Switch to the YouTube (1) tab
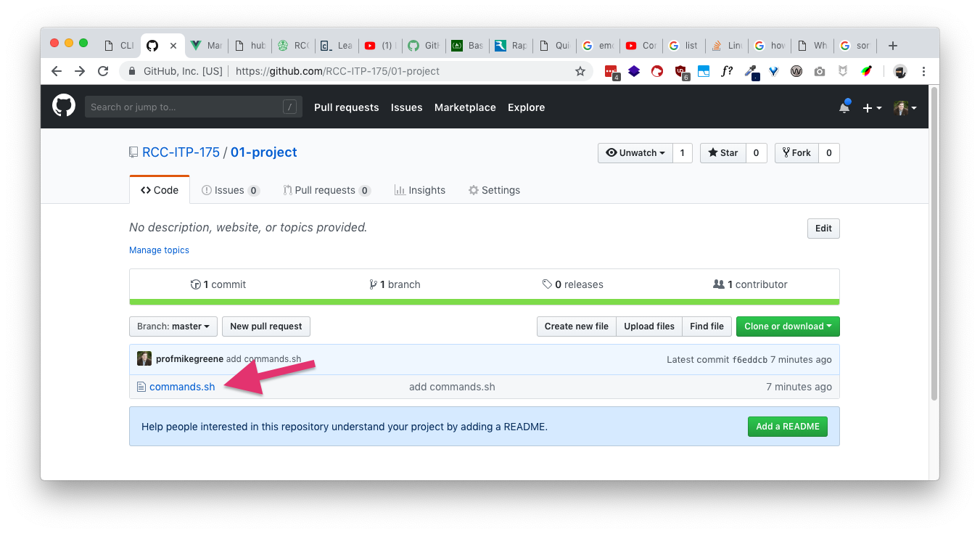The width and height of the screenshot is (980, 534). [381, 45]
